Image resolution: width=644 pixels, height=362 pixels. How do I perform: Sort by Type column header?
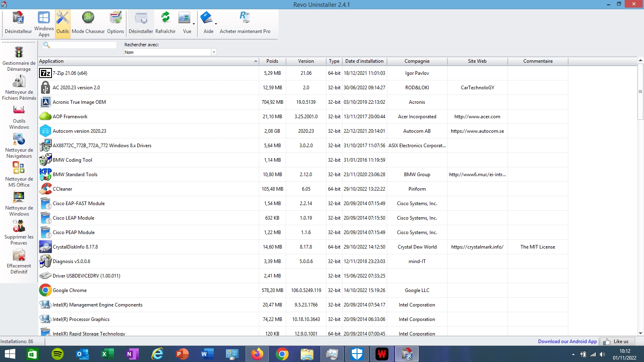pos(334,61)
